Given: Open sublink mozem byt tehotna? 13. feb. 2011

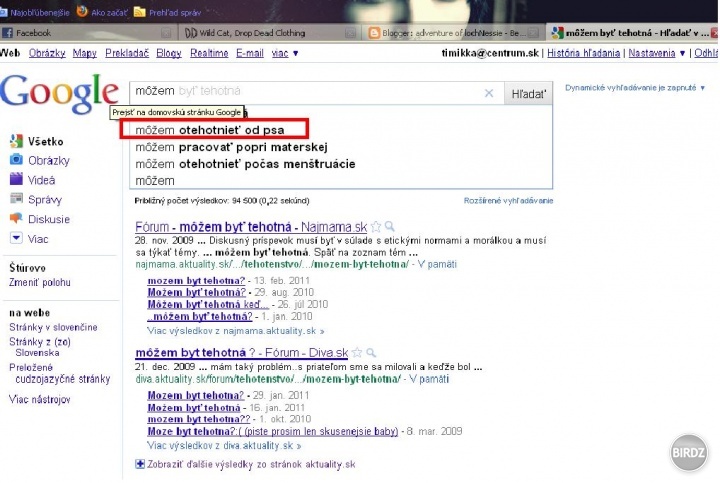Looking at the screenshot, I should point(196,281).
